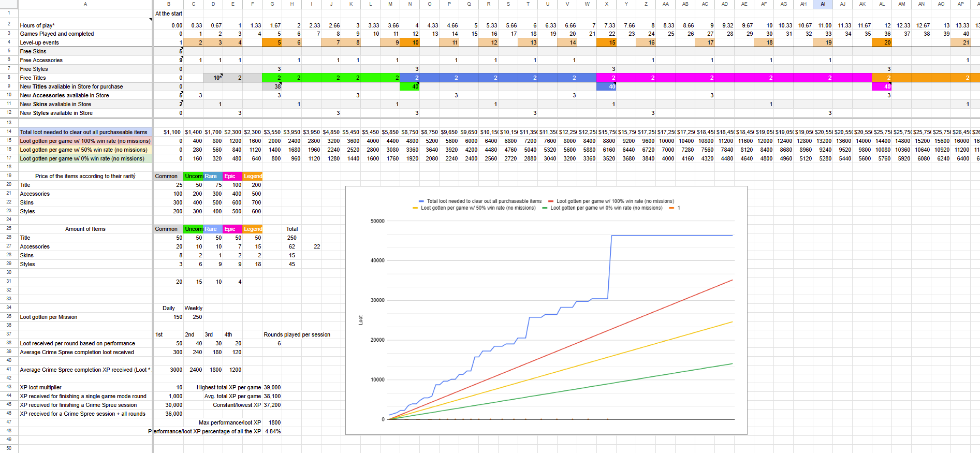The image size is (980, 453).
Task: Click the '36,000' XP value cell
Action: click(169, 414)
